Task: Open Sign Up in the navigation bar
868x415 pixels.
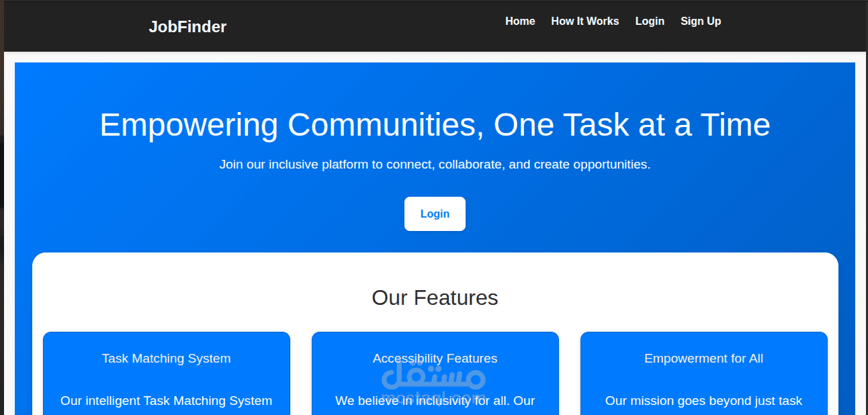Action: click(701, 21)
